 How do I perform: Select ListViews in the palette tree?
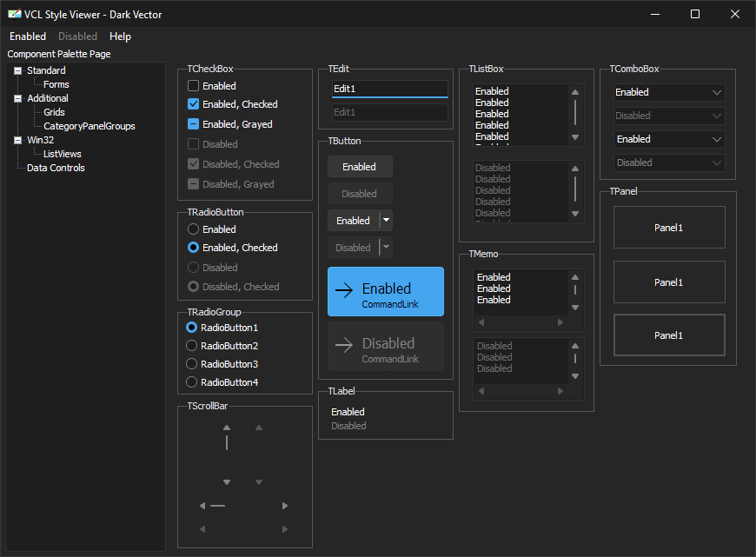tap(63, 154)
